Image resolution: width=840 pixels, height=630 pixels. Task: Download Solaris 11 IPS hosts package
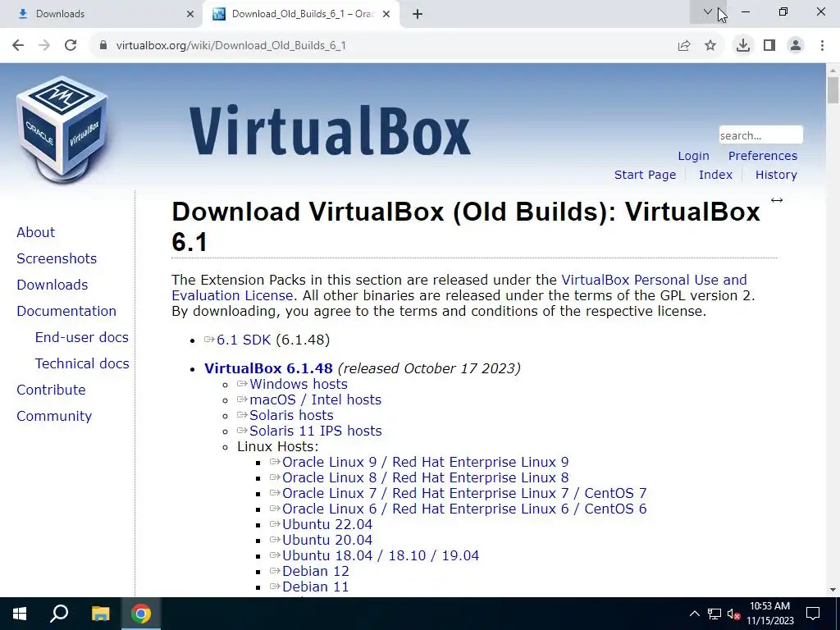coord(315,431)
